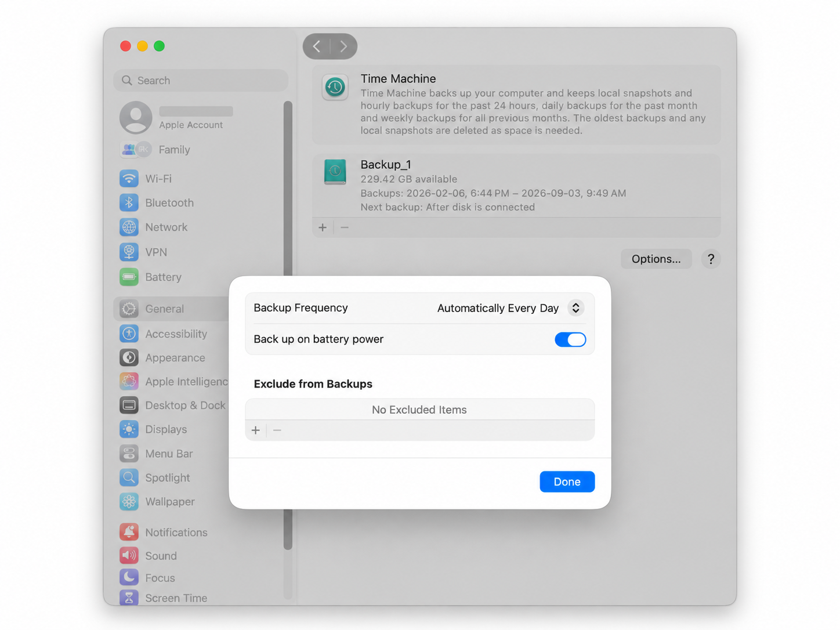
Task: Open Time Machine help question mark
Action: pos(711,259)
